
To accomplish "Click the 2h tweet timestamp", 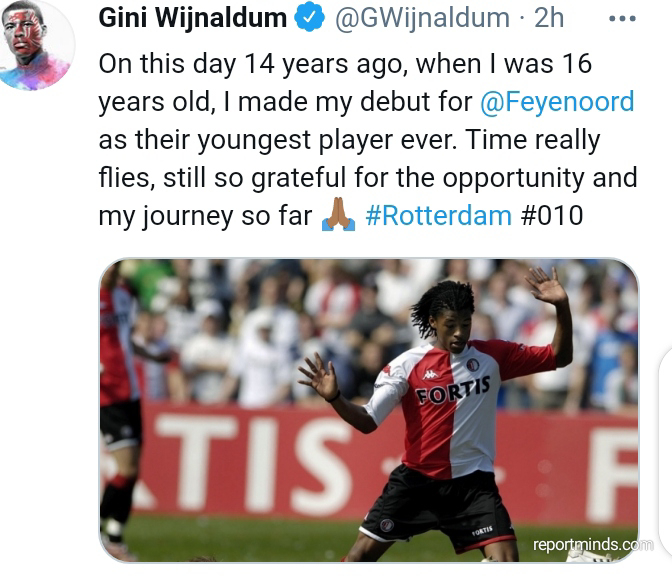I will (x=549, y=18).
